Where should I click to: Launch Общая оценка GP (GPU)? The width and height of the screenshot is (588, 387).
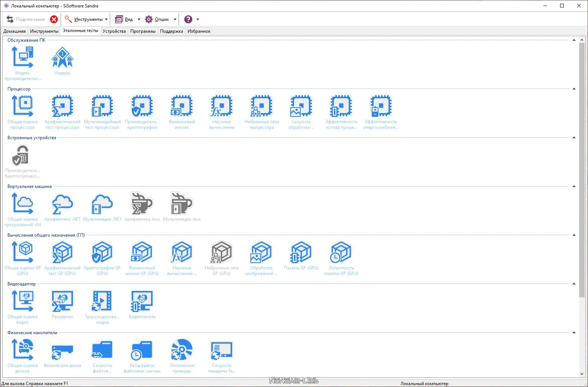pos(23,258)
